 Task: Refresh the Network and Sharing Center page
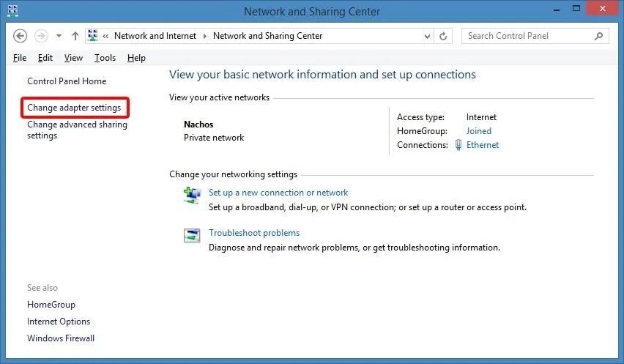443,36
